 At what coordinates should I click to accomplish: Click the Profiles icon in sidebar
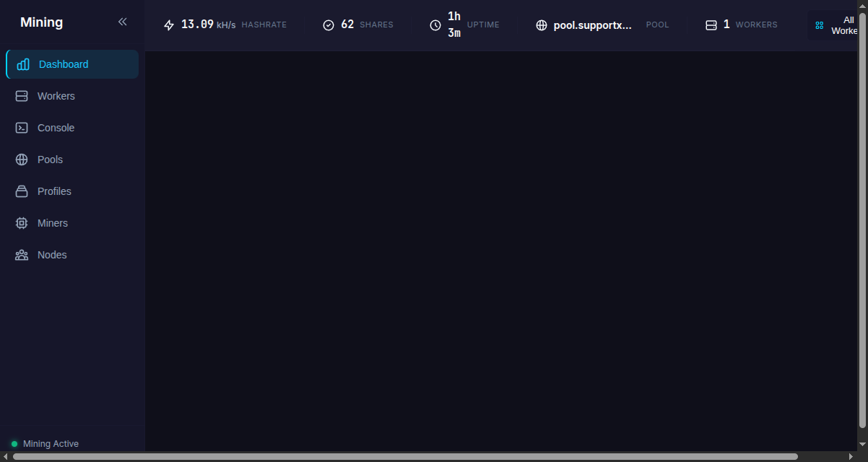(22, 191)
